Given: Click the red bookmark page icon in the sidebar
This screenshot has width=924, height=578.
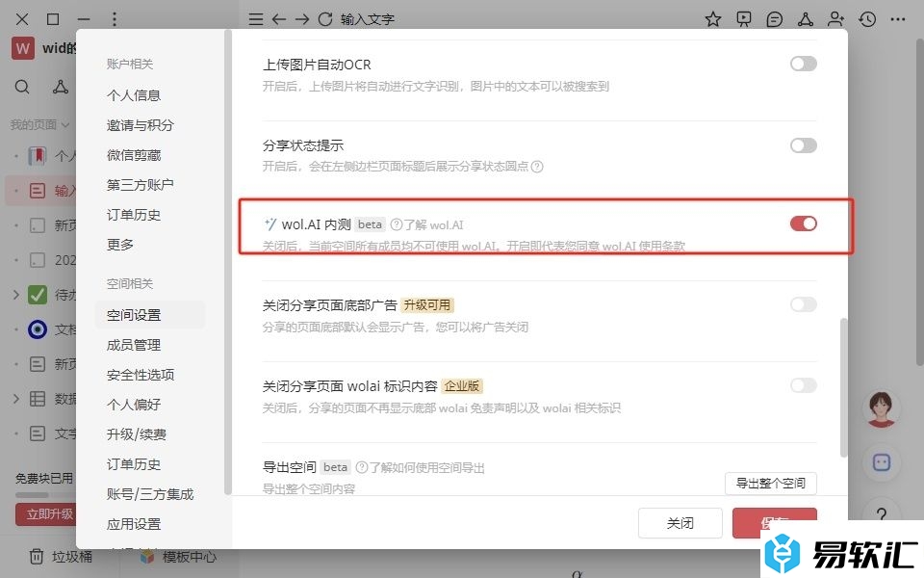Looking at the screenshot, I should pos(38,156).
